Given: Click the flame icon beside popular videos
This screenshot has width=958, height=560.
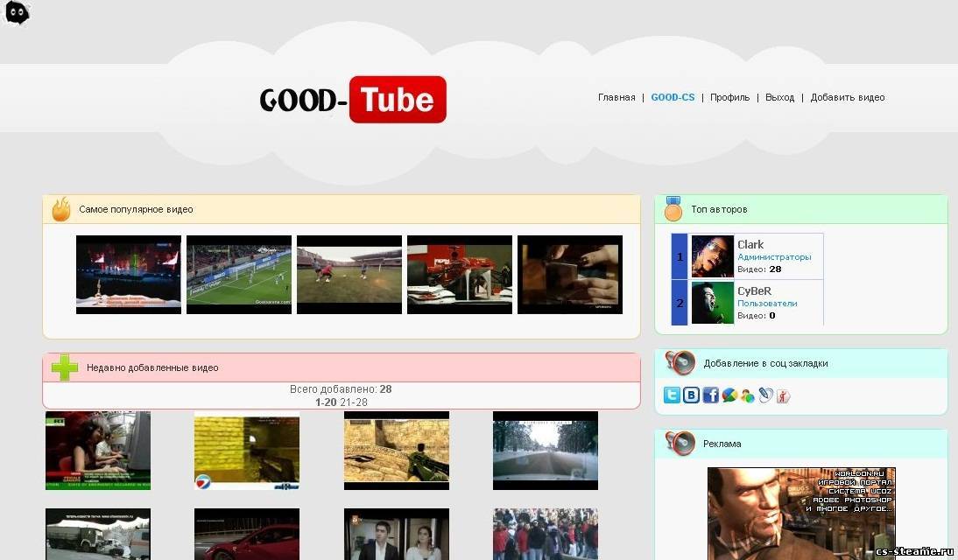Looking at the screenshot, I should [x=61, y=209].
